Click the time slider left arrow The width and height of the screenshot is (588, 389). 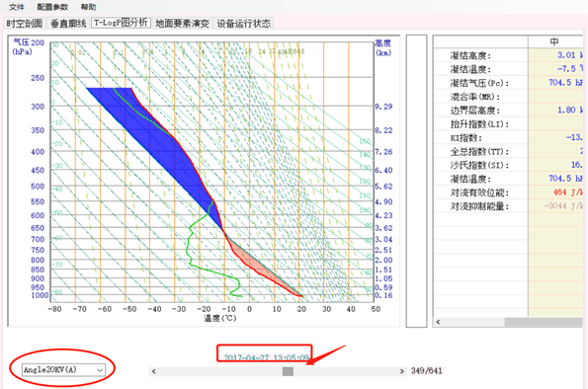click(x=153, y=371)
